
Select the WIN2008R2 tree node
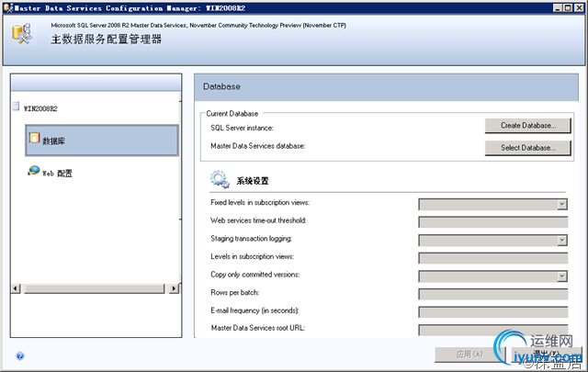point(40,108)
